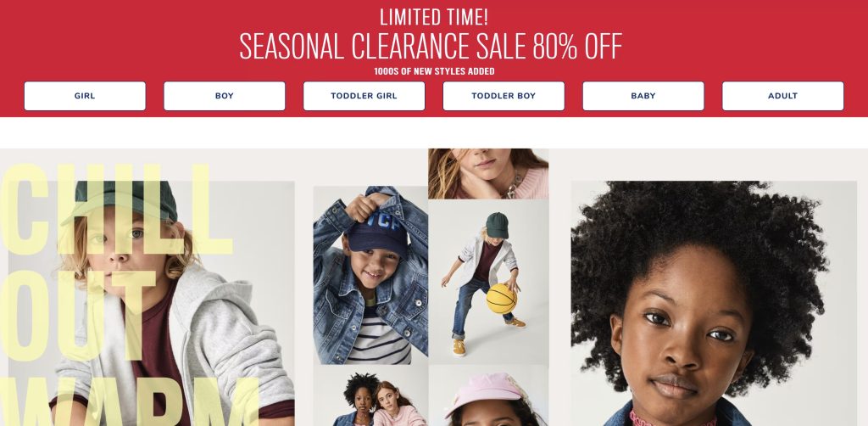Open photo of child in gray hoodie

click(151, 304)
